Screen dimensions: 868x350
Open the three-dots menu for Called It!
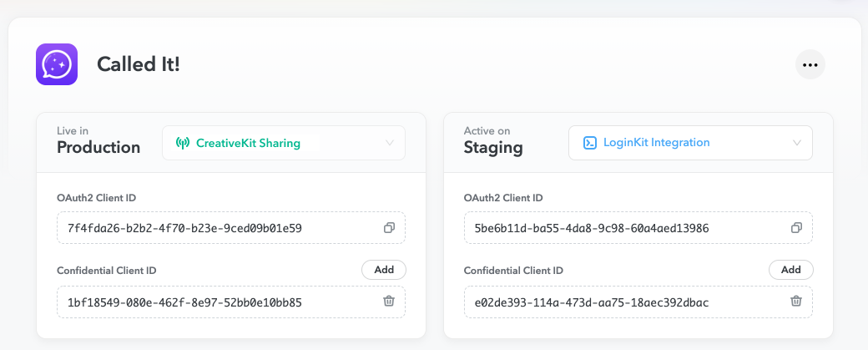tap(810, 65)
